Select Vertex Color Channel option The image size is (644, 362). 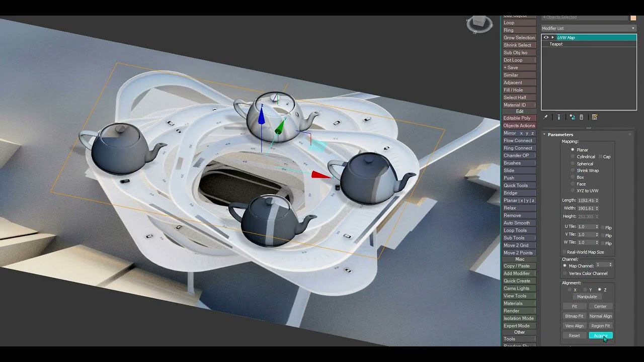(x=565, y=274)
